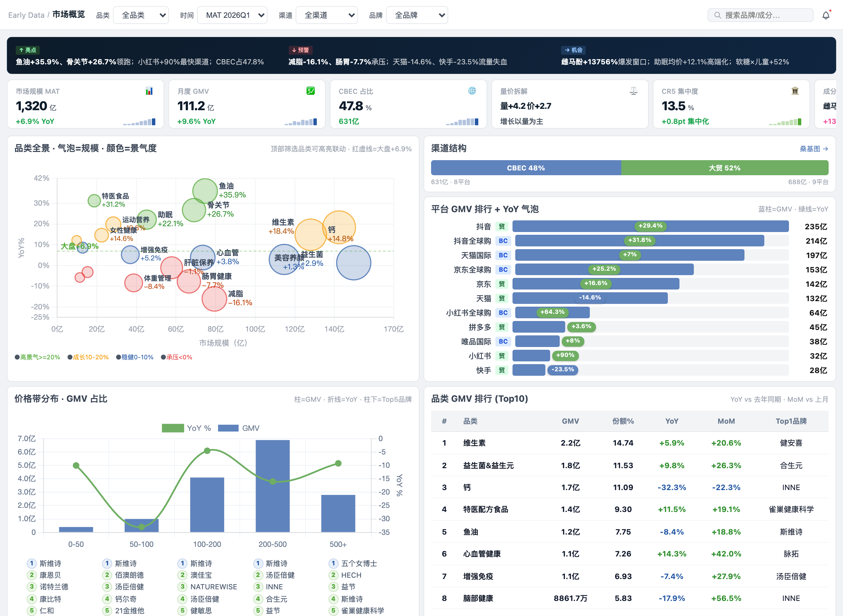Open the 渠道 全渠道 dropdown
Viewport: 843px width, 616px height.
[x=326, y=15]
